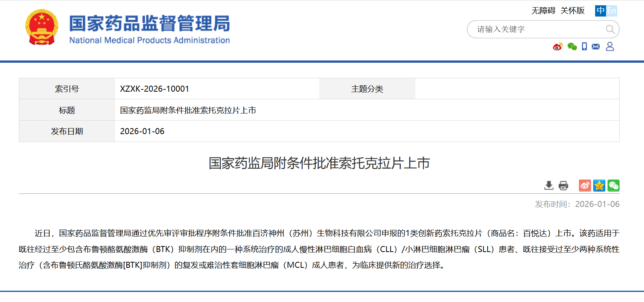Download the article via download icon

pyautogui.click(x=549, y=186)
